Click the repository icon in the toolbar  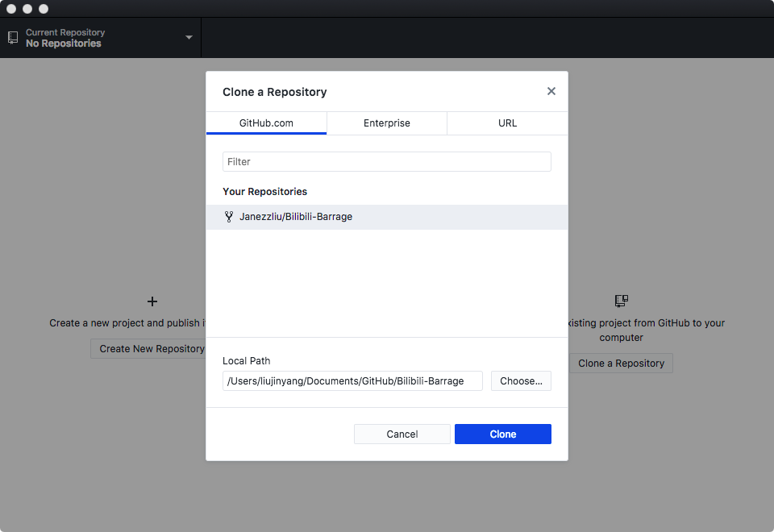(x=13, y=38)
